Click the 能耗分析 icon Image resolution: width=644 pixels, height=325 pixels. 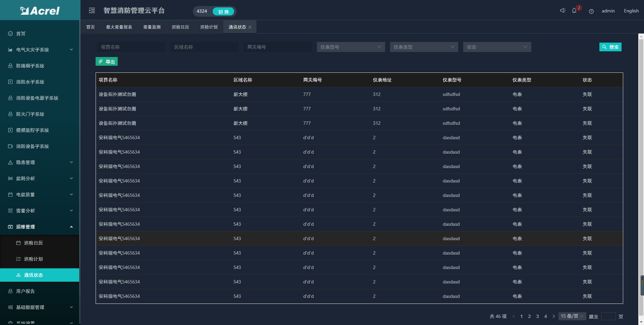tap(10, 178)
